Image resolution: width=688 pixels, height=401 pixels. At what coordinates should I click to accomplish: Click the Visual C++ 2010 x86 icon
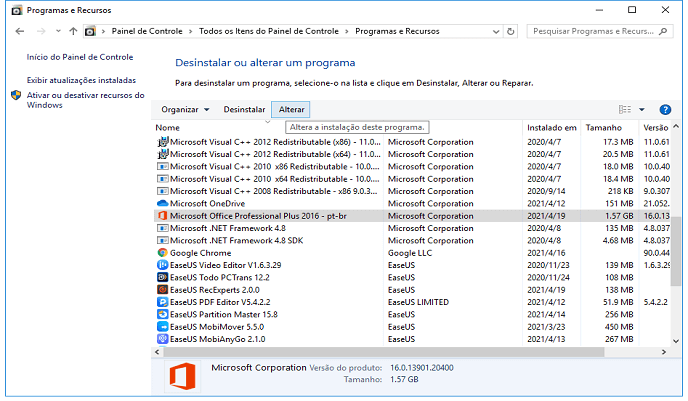point(162,167)
